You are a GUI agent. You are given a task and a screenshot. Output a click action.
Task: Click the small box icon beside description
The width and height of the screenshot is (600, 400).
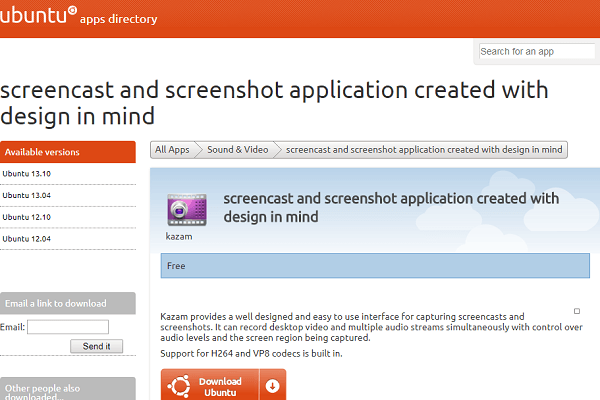pos(577,311)
